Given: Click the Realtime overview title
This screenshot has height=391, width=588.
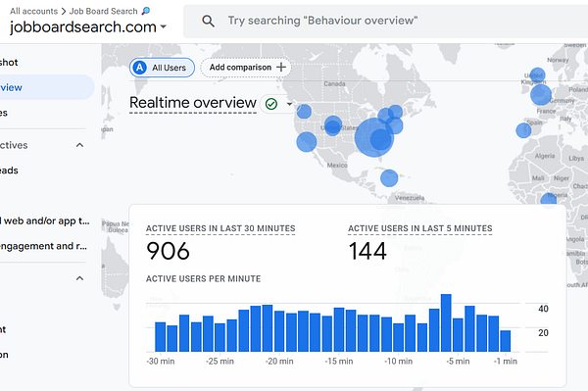Looking at the screenshot, I should tap(193, 102).
